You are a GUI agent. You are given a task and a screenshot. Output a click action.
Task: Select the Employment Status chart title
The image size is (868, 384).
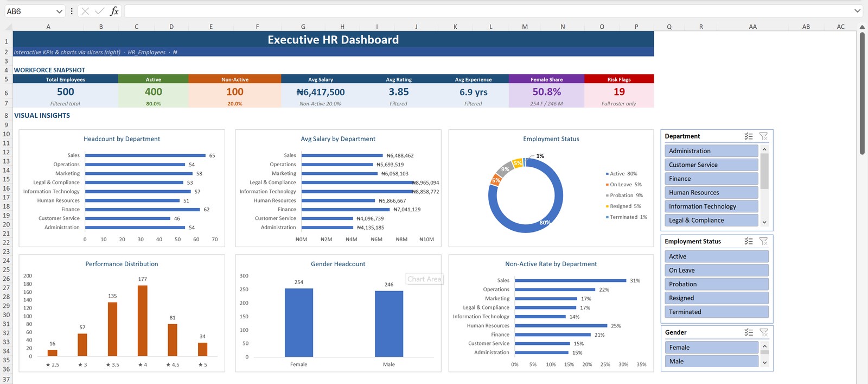click(x=551, y=139)
